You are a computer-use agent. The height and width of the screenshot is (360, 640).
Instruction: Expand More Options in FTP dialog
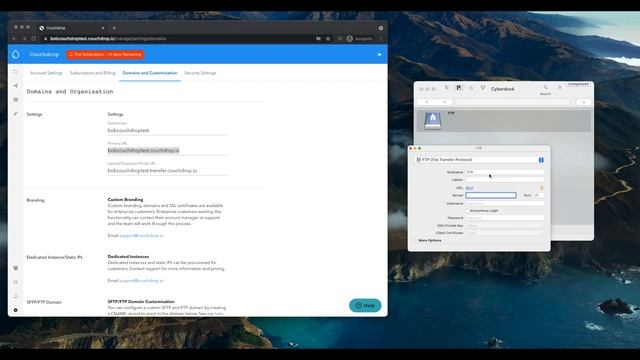click(429, 240)
